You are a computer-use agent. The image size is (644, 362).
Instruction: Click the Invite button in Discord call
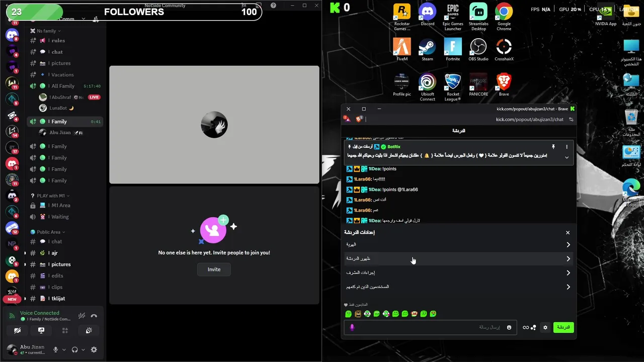pos(214,269)
